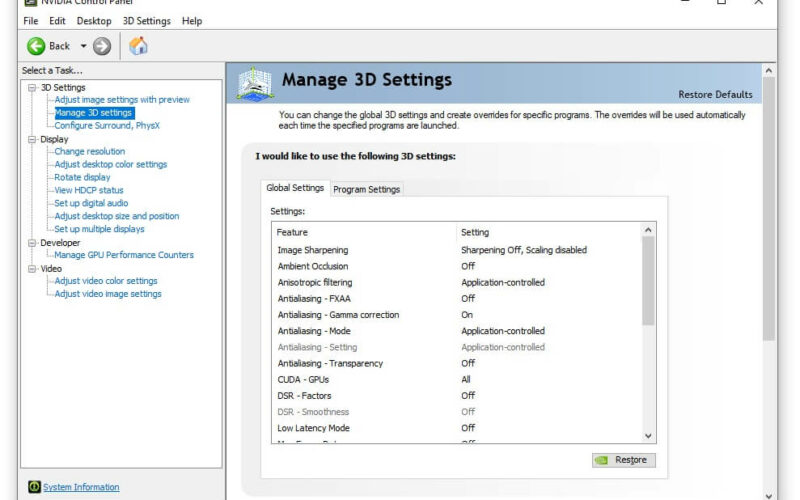Switch to the Global Settings tab
Screen dimensions: 800x500
(x=295, y=188)
